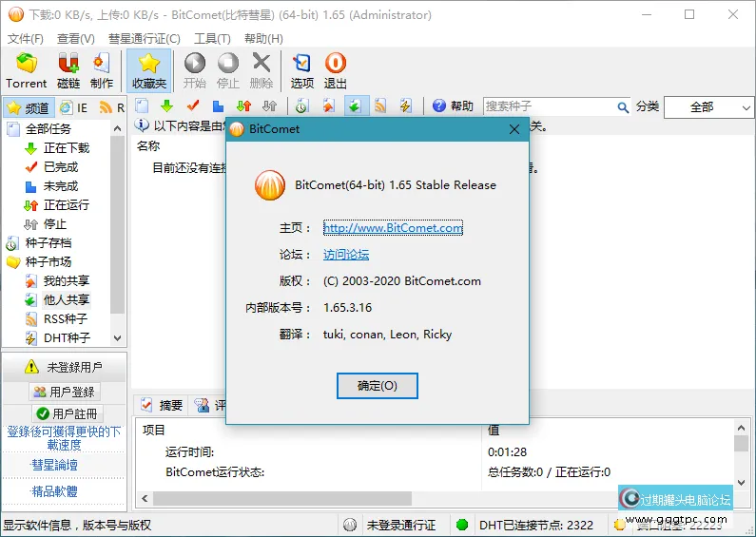This screenshot has width=756, height=537.
Task: Select 种子存档 in the sidebar tree
Action: tap(48, 243)
